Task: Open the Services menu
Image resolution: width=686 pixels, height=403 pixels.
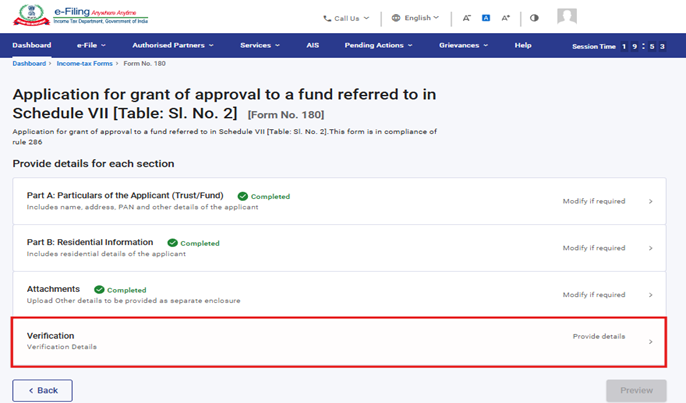Action: [260, 46]
